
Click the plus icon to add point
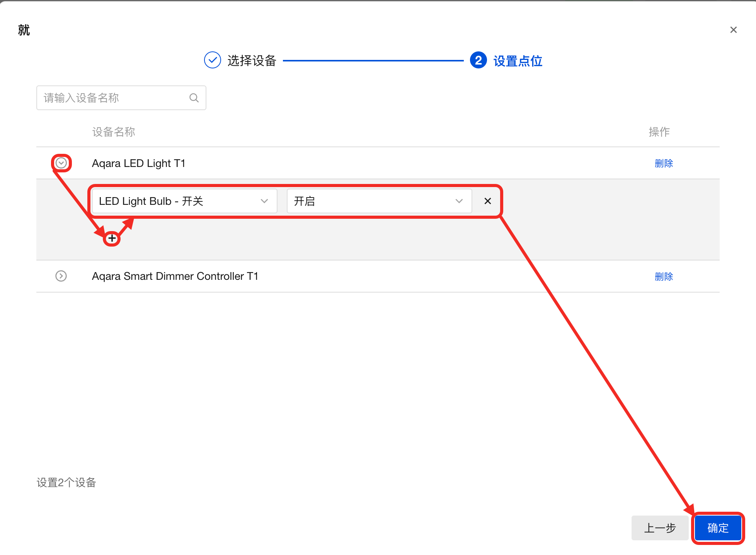[x=112, y=238]
